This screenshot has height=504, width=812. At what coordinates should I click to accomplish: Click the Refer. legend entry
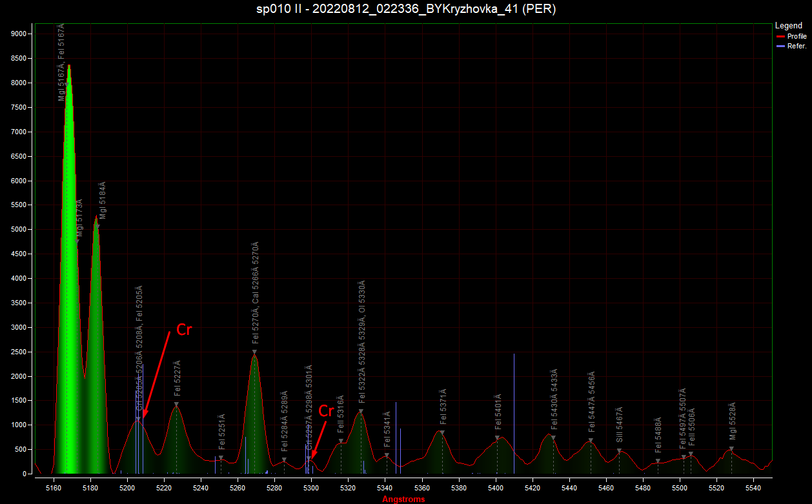[797, 46]
